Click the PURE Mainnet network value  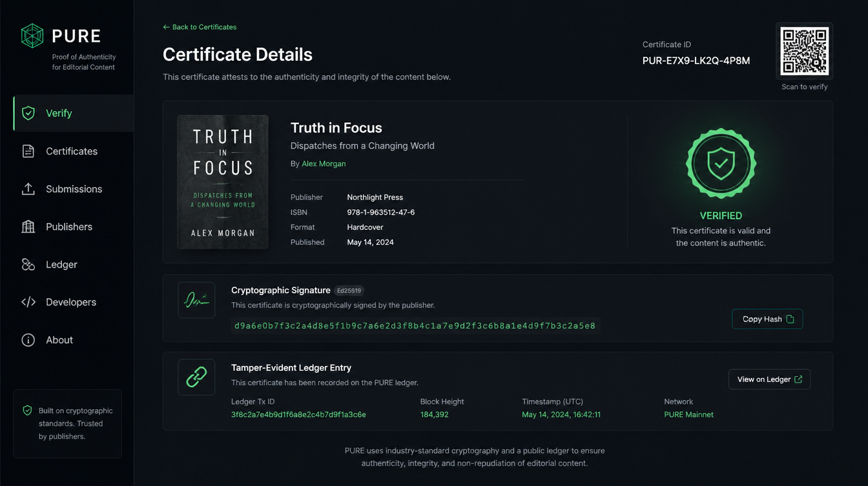coord(688,415)
